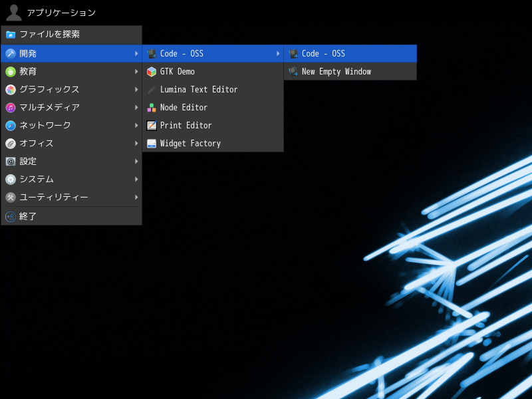Launch GTK Demo entry
This screenshot has height=399, width=532.
point(178,72)
